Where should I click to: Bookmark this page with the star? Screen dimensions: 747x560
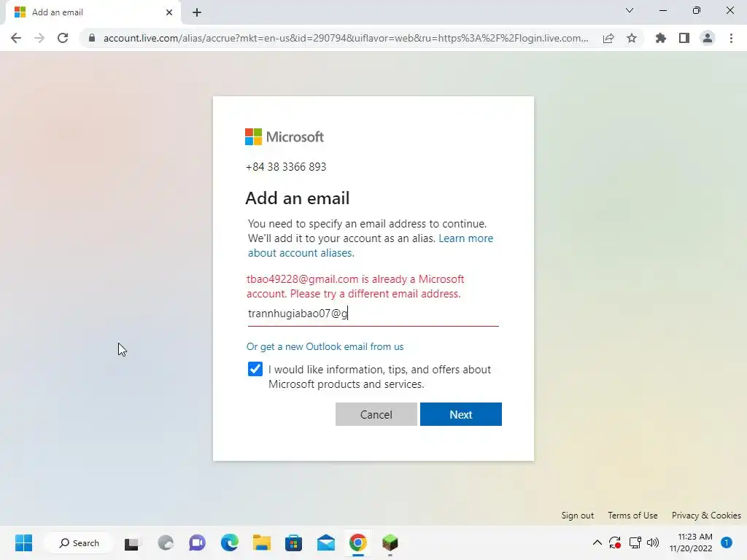632,38
